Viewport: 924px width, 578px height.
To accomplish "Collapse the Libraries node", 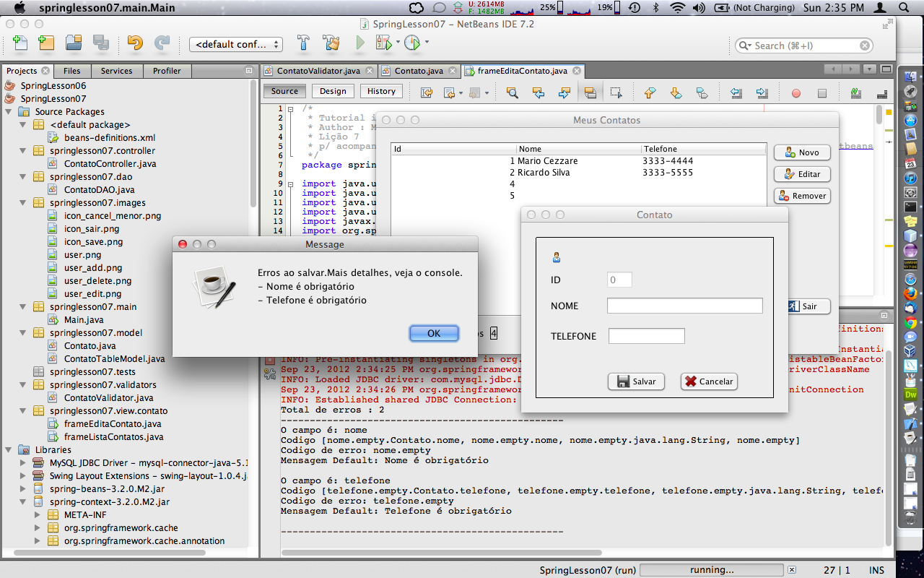I will (x=9, y=450).
